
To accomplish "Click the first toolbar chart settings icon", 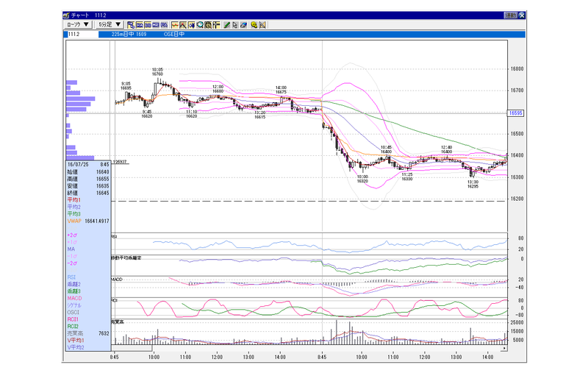I will [131, 25].
